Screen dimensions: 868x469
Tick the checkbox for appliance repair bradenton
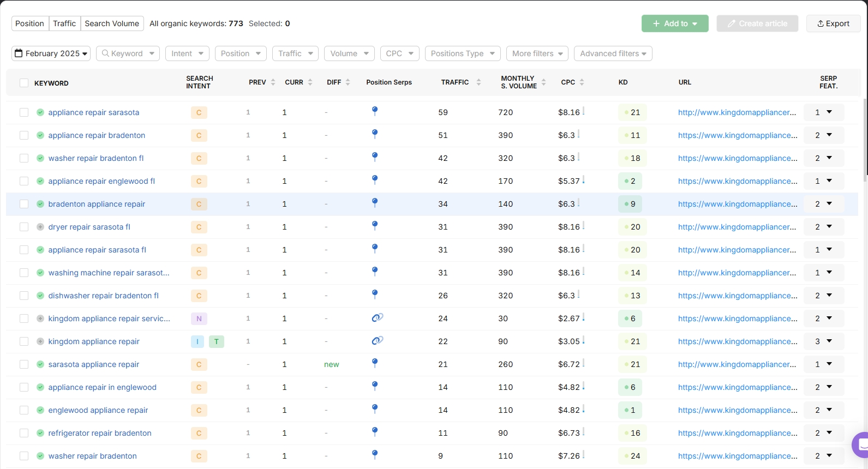pyautogui.click(x=24, y=135)
